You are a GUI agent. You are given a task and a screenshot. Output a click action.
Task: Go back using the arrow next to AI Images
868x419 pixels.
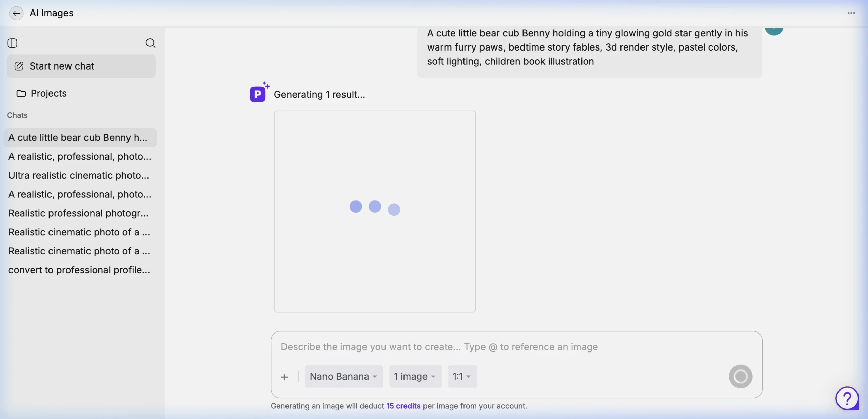click(x=16, y=13)
